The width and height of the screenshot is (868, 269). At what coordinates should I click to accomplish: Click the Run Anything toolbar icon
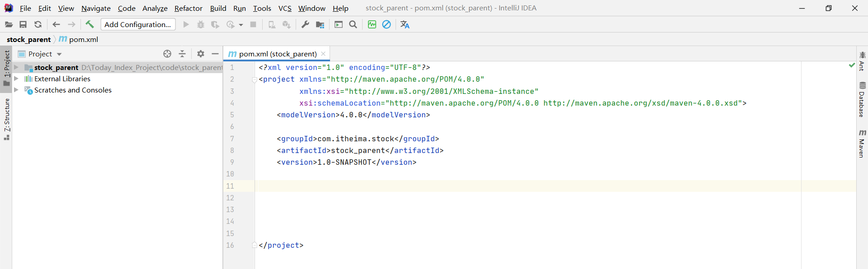click(x=339, y=25)
